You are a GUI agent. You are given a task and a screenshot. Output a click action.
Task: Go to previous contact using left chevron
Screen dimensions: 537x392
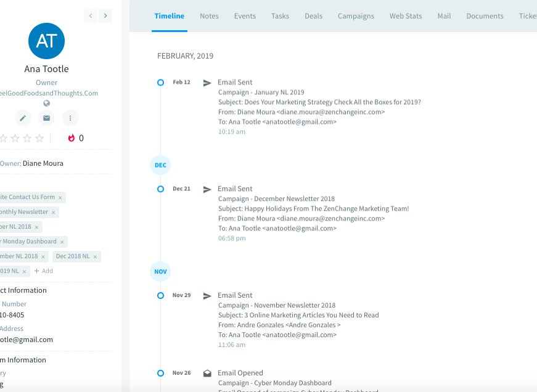pyautogui.click(x=91, y=16)
